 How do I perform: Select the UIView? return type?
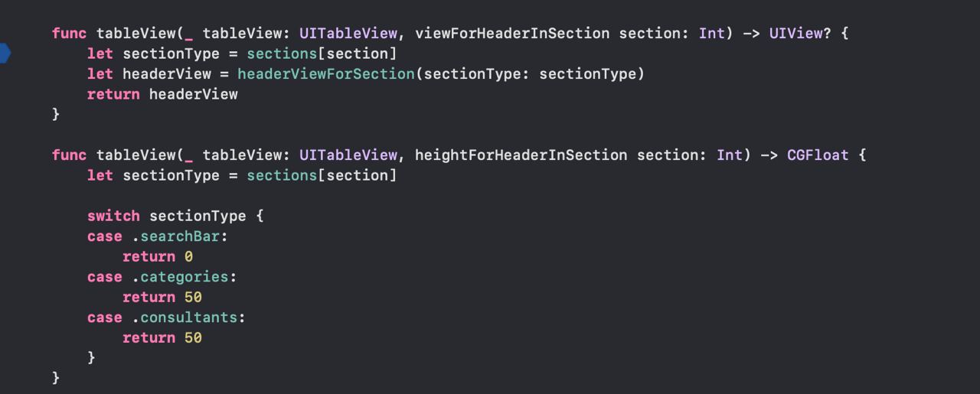point(799,34)
